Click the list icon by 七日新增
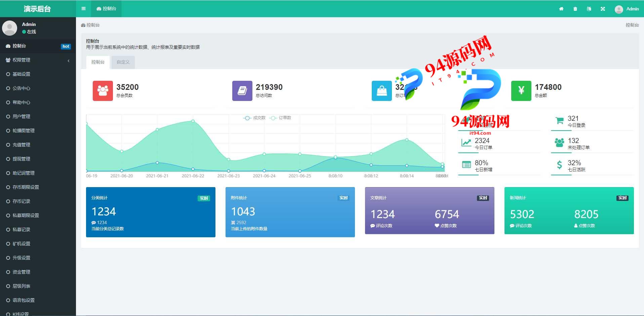The height and width of the screenshot is (316, 644). (467, 165)
